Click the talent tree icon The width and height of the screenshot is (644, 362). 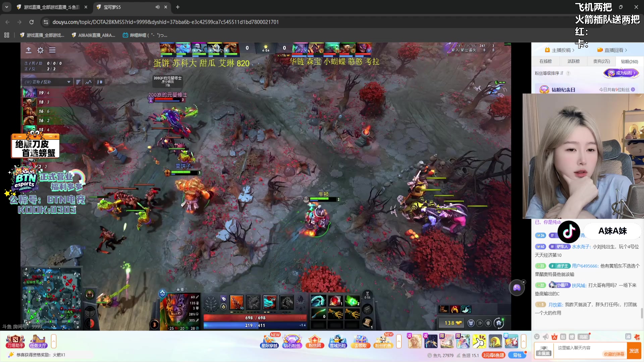click(211, 303)
